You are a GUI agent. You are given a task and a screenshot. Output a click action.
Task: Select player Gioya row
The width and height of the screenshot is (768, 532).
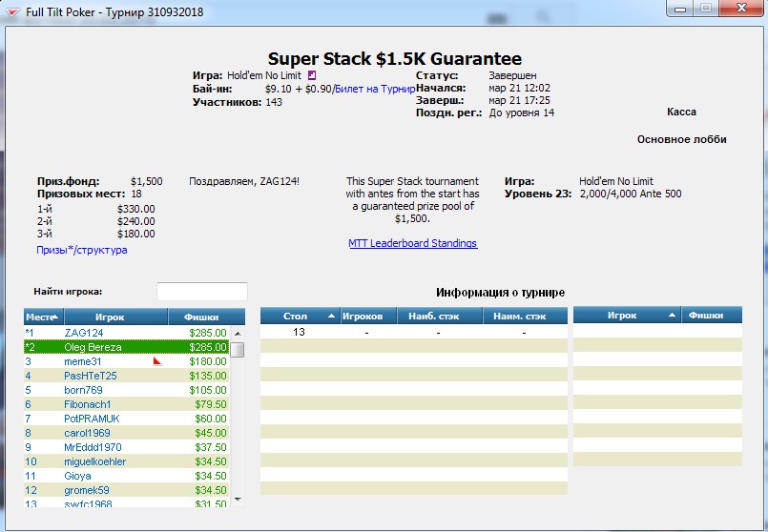coord(126,476)
